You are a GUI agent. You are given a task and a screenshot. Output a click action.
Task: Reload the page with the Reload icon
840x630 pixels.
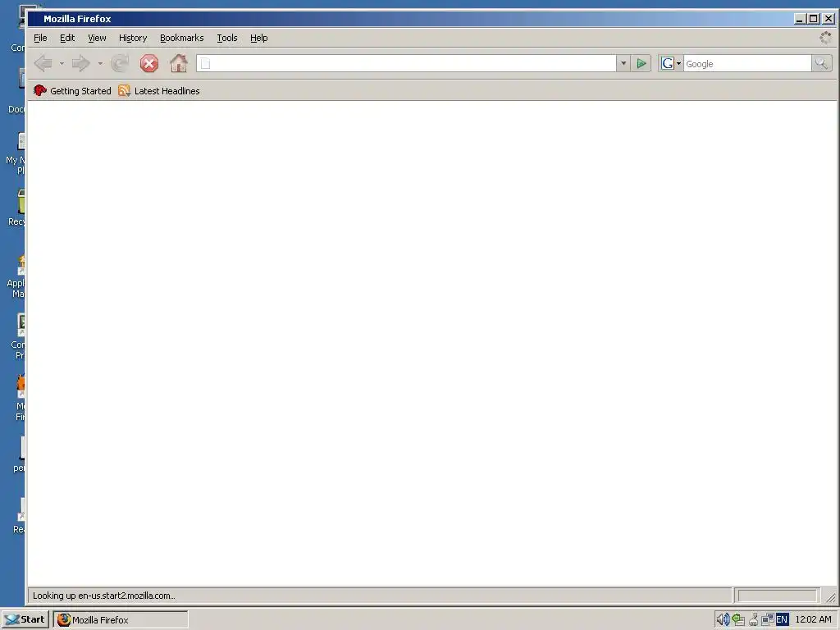tap(120, 64)
